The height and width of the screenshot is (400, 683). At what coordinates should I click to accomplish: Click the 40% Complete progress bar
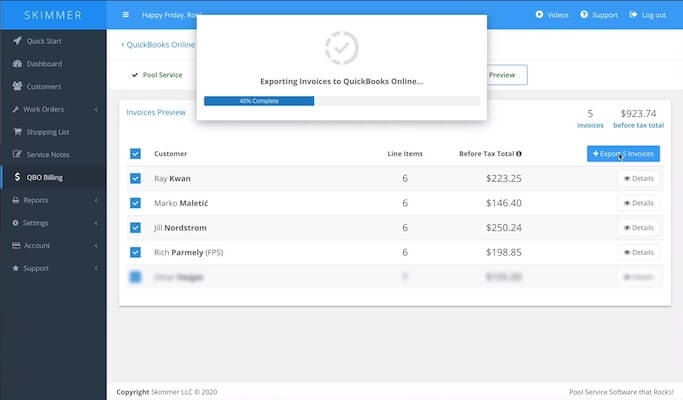259,101
